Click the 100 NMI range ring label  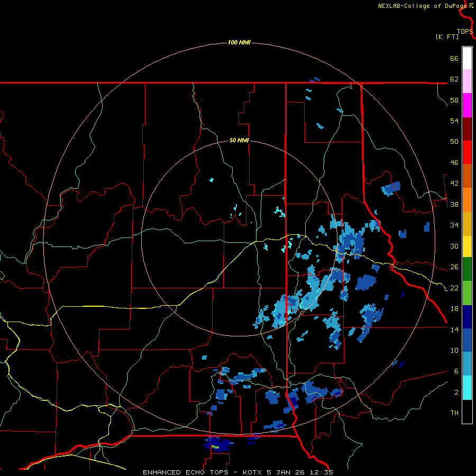coord(239,42)
